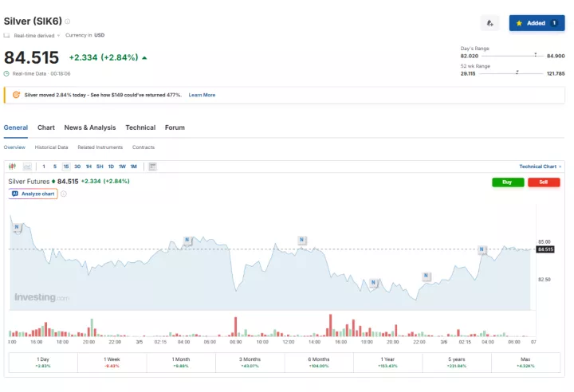The height and width of the screenshot is (392, 574).
Task: Open the news panel icon in chart toolbar
Action: pyautogui.click(x=152, y=167)
